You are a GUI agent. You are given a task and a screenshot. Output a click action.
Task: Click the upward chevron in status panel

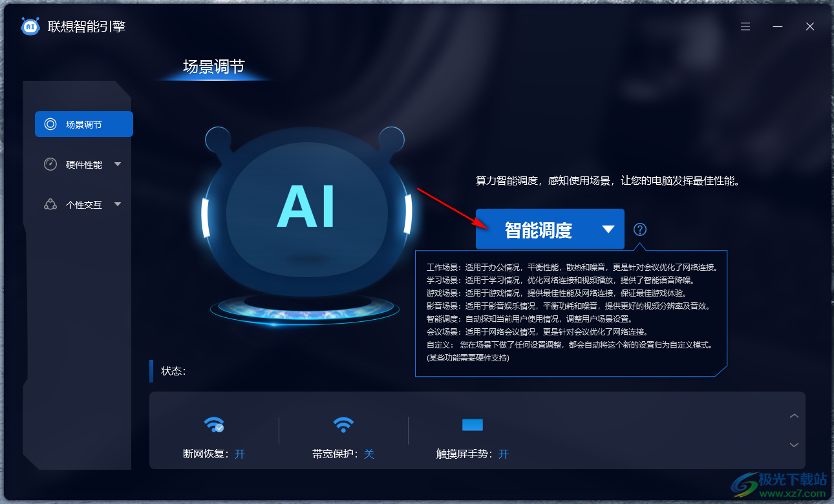pos(794,415)
